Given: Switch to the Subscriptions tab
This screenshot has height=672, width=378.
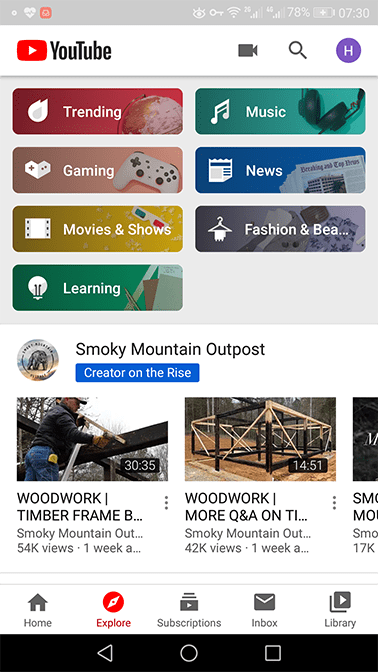Looking at the screenshot, I should [189, 610].
